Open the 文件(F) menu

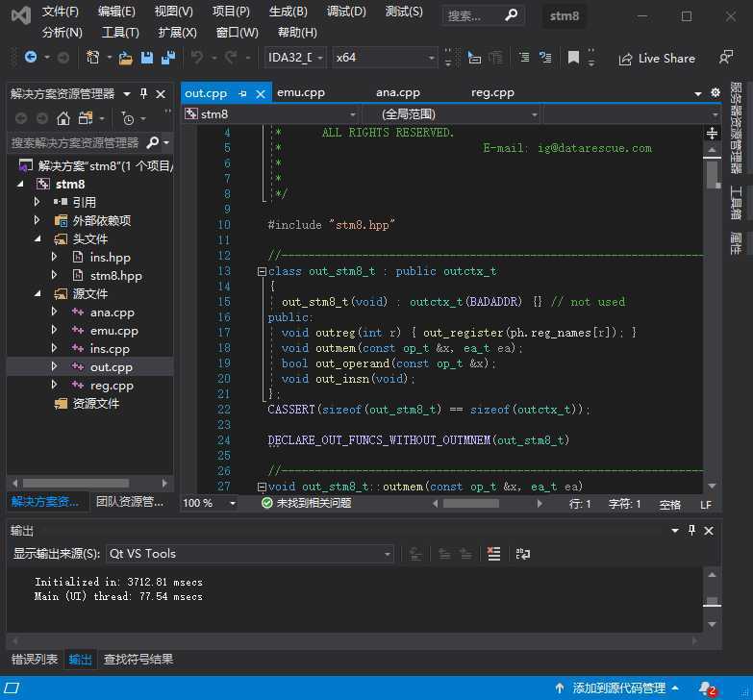60,12
